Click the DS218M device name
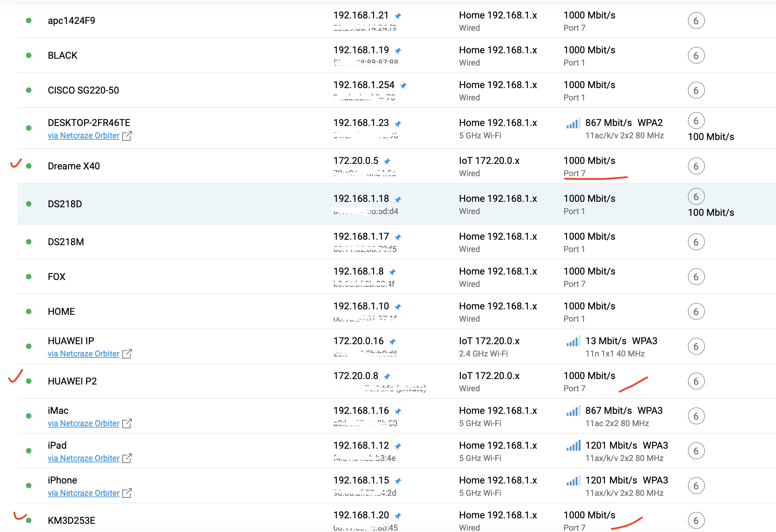Viewport: 776px width, 532px height. click(66, 242)
